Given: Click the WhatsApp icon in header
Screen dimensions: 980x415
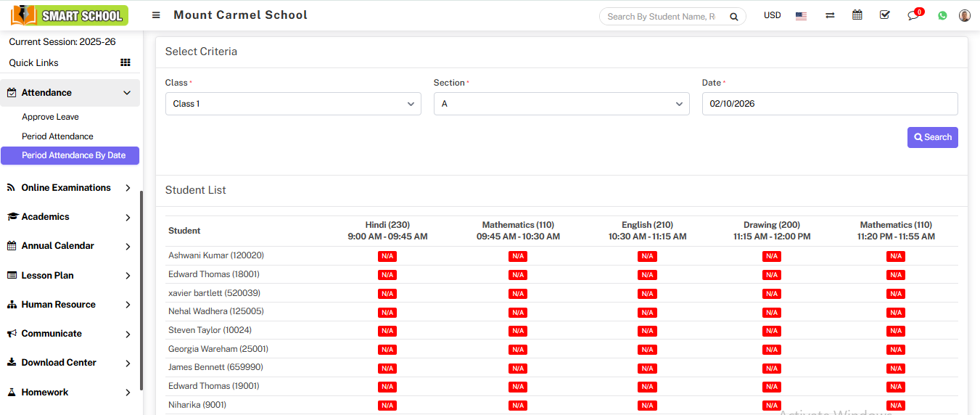Looking at the screenshot, I should click(942, 15).
